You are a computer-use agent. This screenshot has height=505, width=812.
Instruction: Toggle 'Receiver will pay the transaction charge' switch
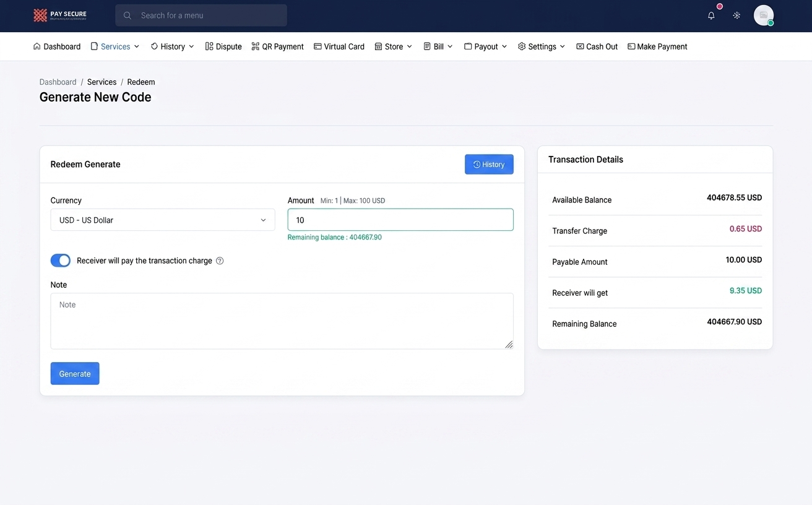click(61, 261)
